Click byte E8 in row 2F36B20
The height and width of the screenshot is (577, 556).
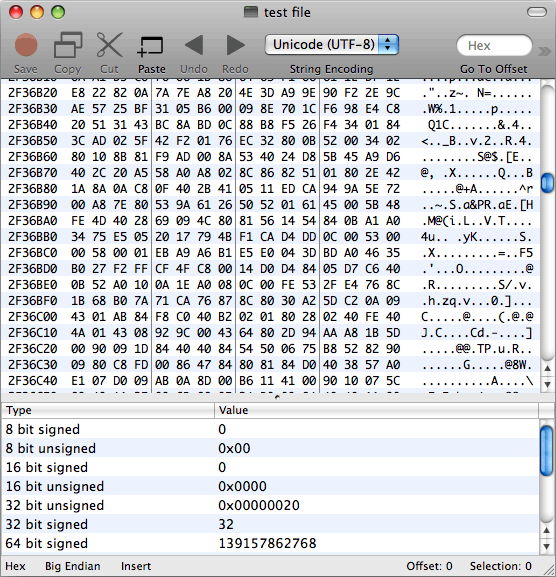click(78, 93)
